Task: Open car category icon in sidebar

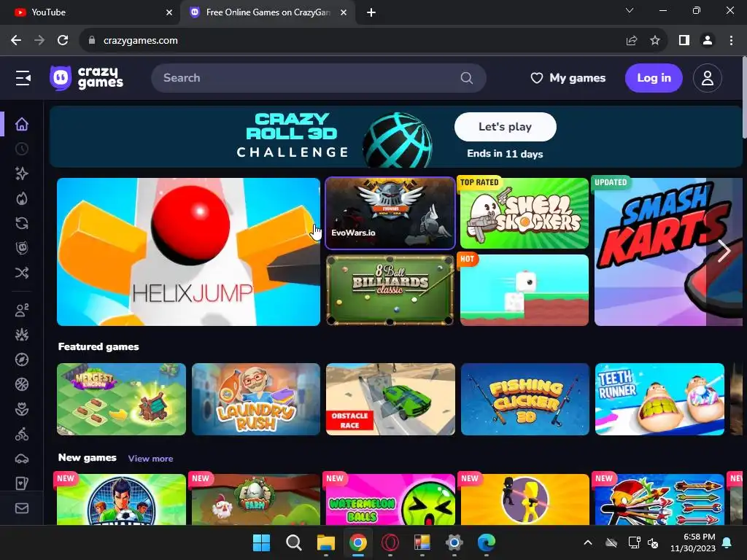Action: [21, 459]
